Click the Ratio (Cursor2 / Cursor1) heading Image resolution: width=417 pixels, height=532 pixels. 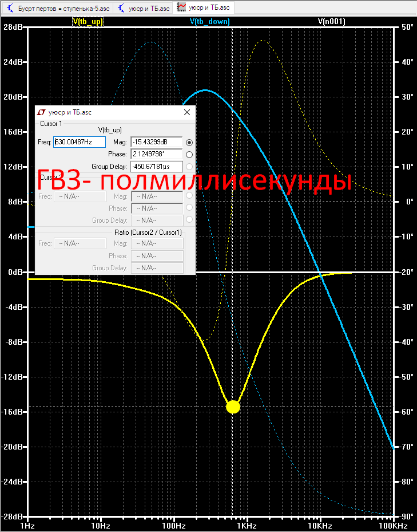[148, 232]
